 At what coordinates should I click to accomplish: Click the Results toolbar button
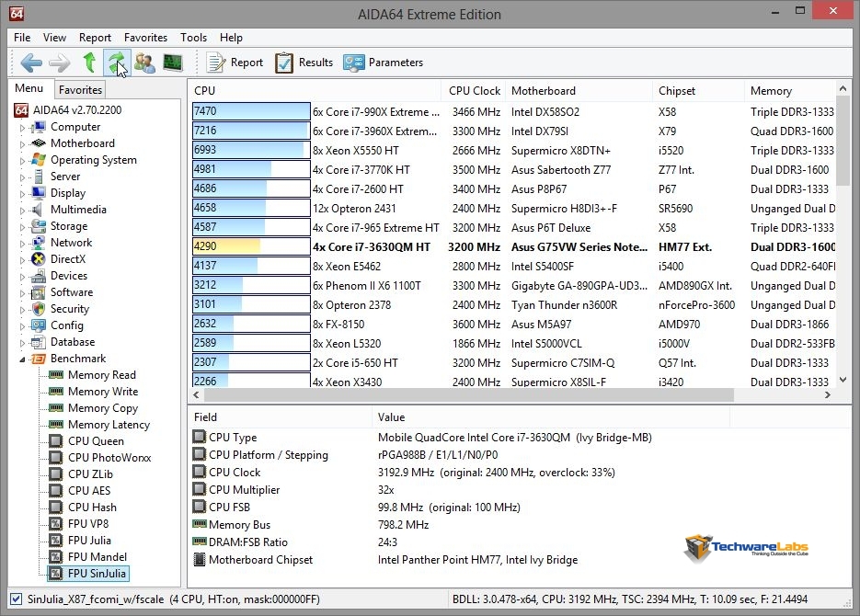point(304,63)
